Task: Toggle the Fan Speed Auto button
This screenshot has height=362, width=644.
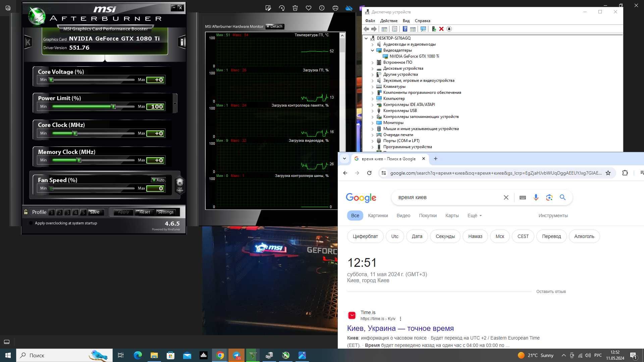Action: [158, 180]
